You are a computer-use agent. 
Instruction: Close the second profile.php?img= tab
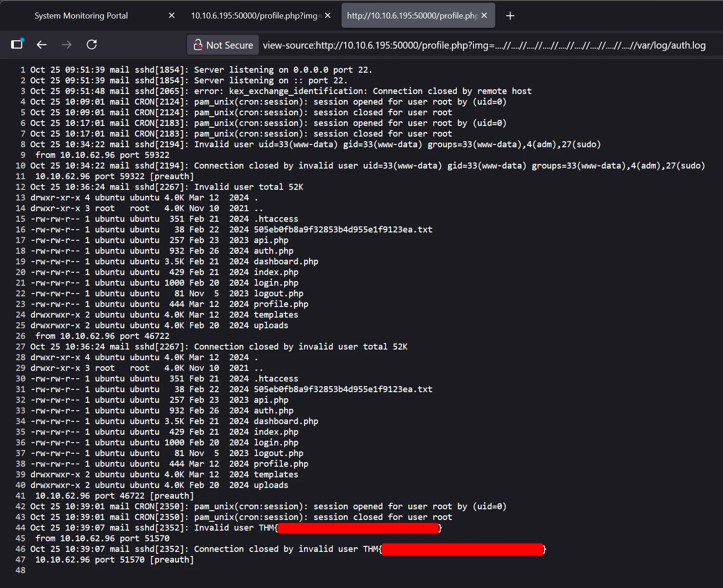click(328, 16)
